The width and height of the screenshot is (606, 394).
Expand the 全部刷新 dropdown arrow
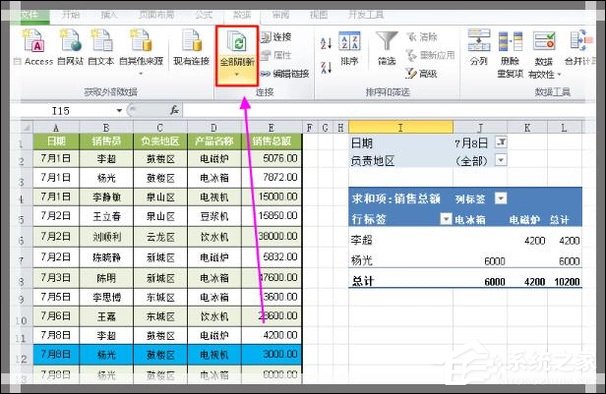point(237,74)
